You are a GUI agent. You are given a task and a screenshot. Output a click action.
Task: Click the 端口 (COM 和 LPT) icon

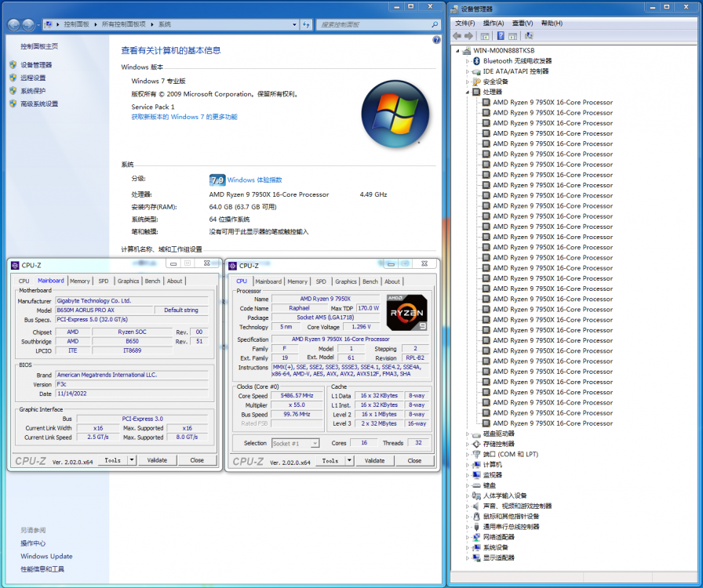tap(475, 454)
